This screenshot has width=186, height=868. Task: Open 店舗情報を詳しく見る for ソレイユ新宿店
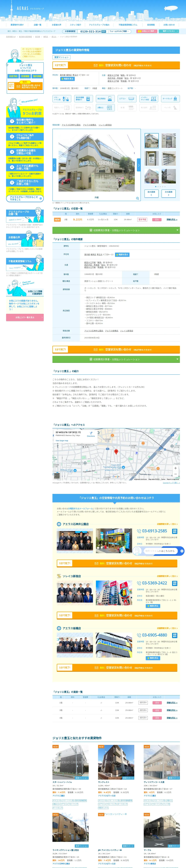[167, 576]
